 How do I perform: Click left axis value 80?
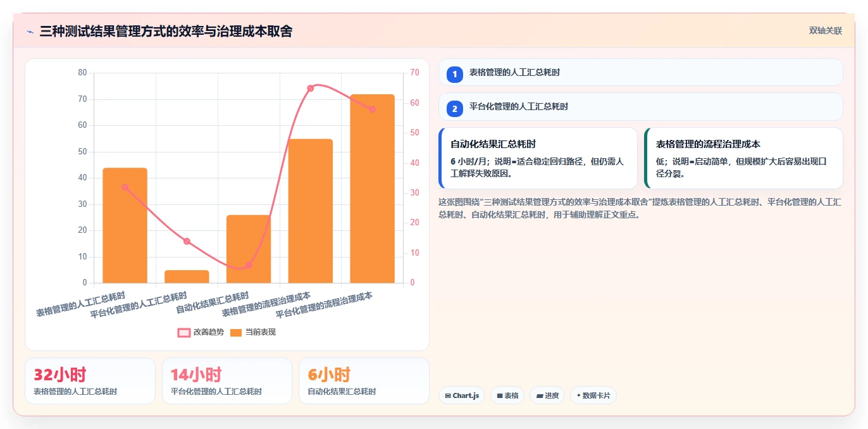tap(82, 73)
